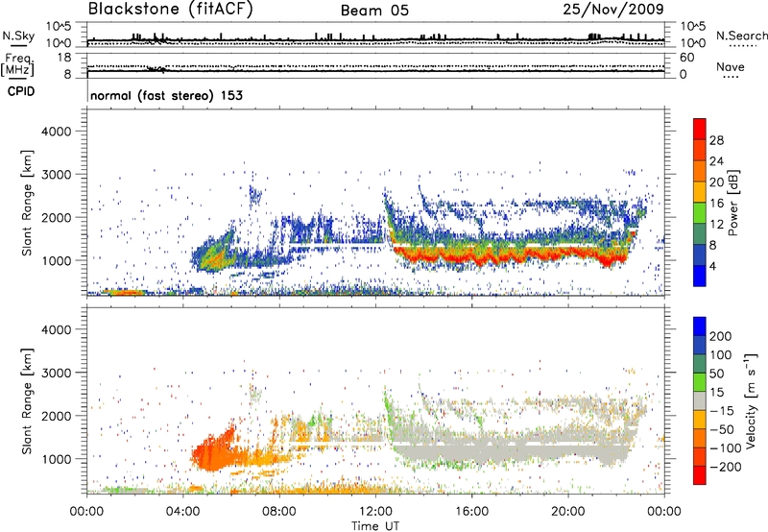The image size is (768, 532).
Task: Click the '18' tick on the frequency axis
Action: (64, 58)
